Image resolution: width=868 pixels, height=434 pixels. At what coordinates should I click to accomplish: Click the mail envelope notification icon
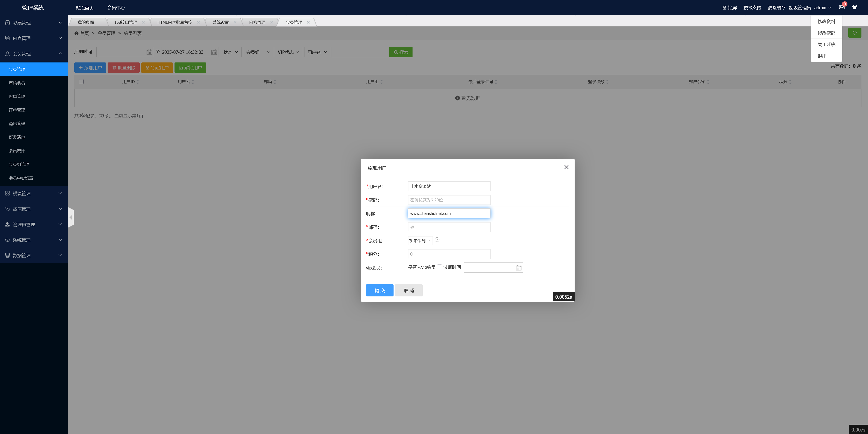841,7
